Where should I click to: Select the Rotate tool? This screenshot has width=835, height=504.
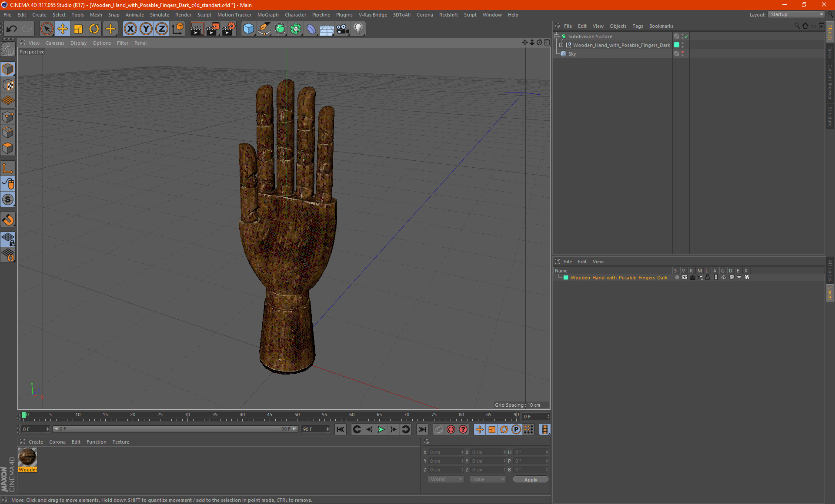94,29
